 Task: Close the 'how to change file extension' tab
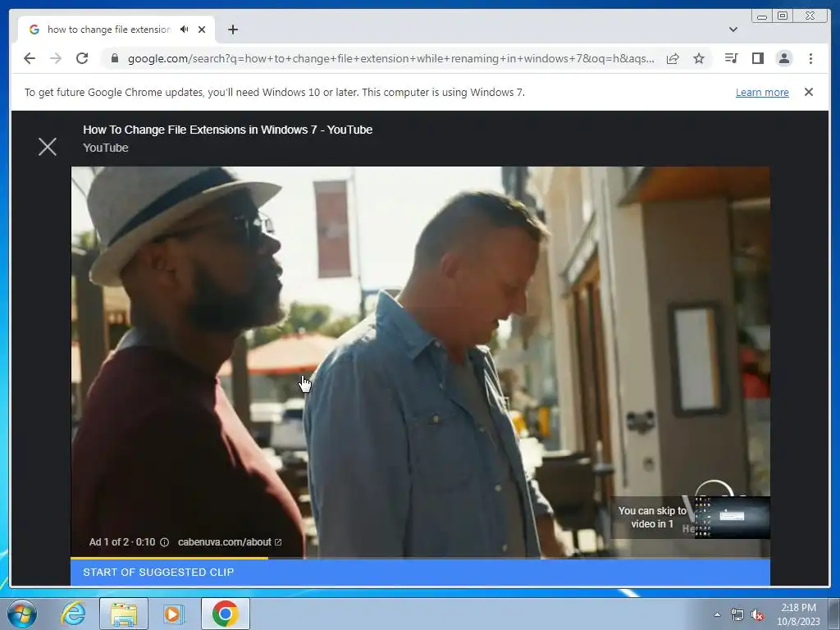[202, 30]
